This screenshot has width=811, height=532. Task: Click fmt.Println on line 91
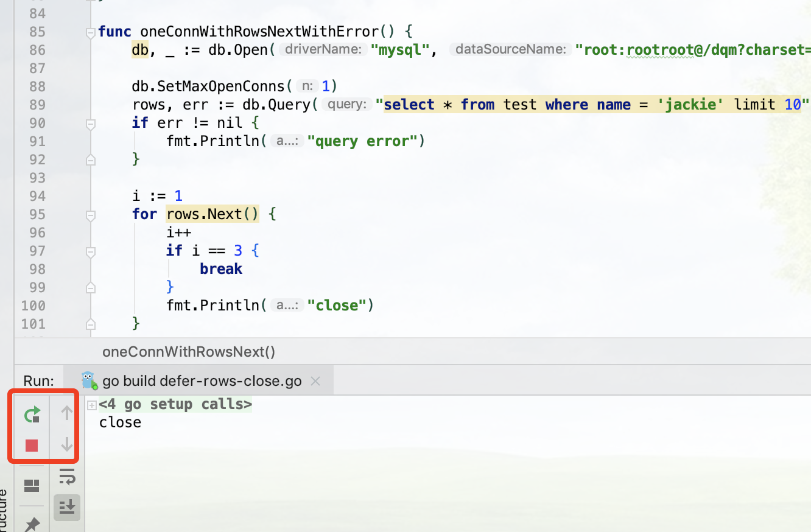point(213,141)
